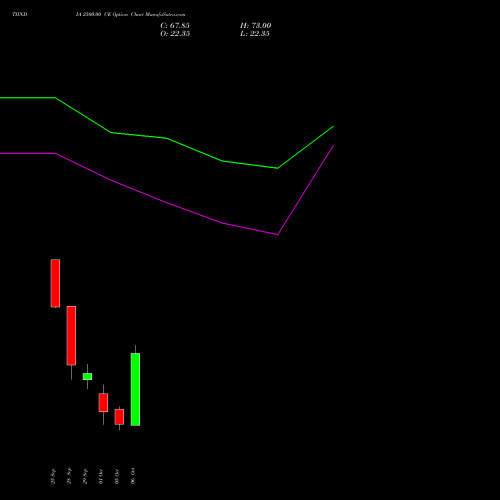Screen dimensions: 500x500
Task: Click the green upper band line
Action: click(167, 138)
